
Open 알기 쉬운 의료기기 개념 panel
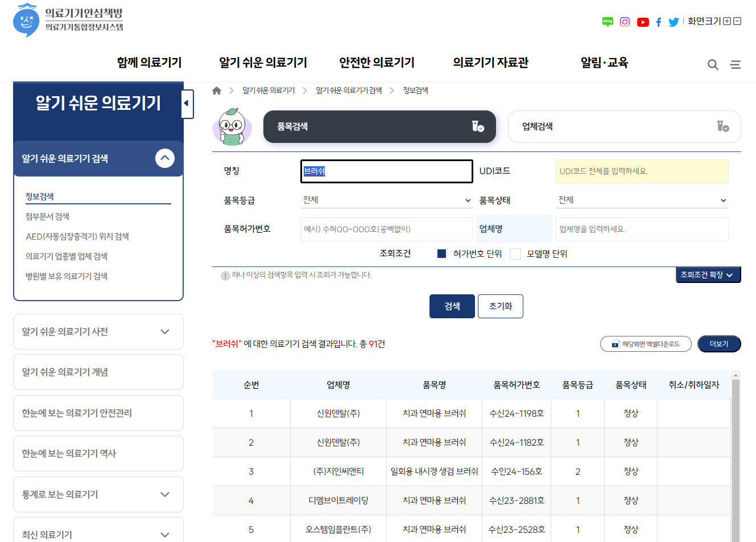tap(98, 372)
